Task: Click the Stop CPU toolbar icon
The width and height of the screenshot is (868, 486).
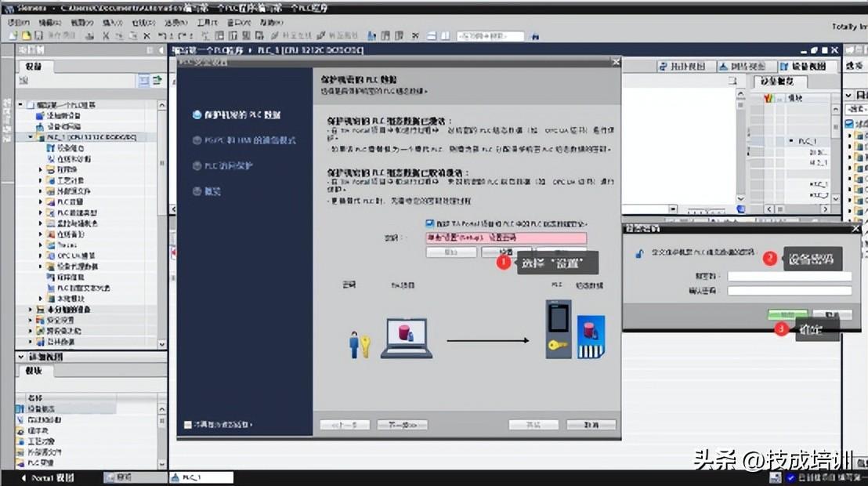Action: 399,36
